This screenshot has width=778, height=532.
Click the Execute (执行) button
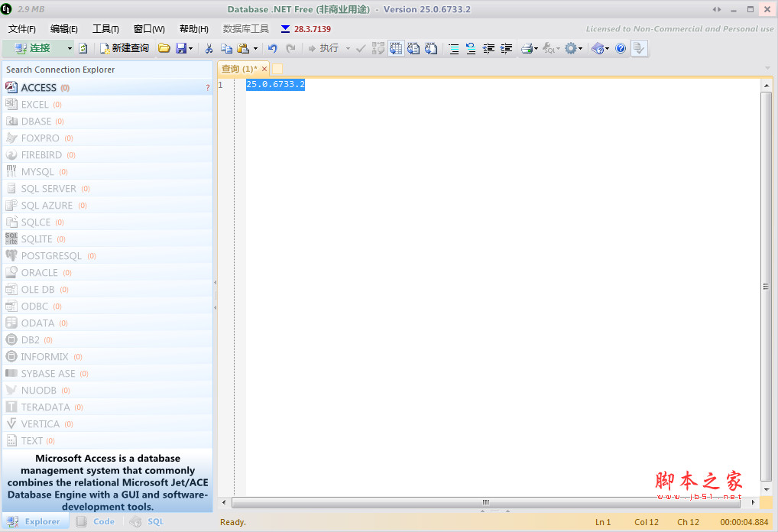pyautogui.click(x=323, y=48)
